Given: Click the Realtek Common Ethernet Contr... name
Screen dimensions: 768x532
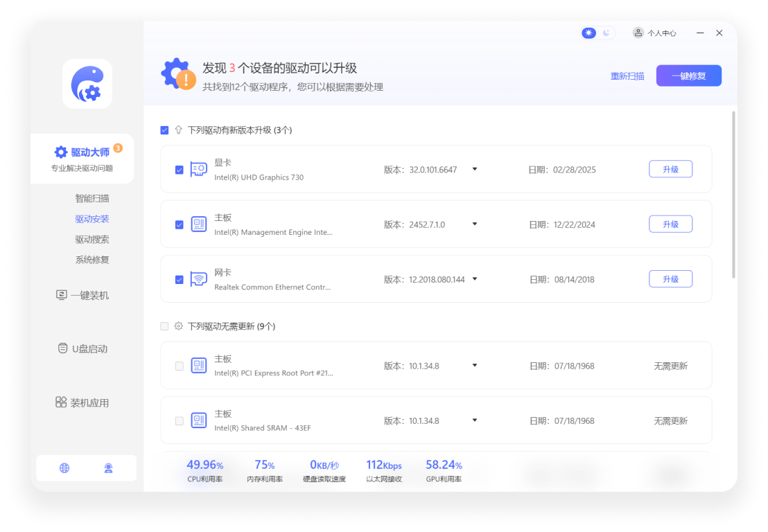Looking at the screenshot, I should (272, 287).
